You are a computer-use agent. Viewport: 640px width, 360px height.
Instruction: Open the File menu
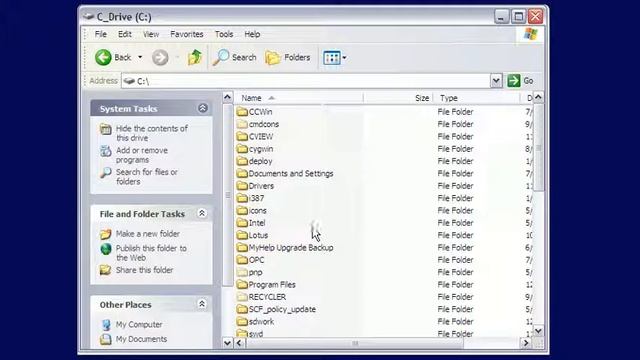[x=100, y=34]
